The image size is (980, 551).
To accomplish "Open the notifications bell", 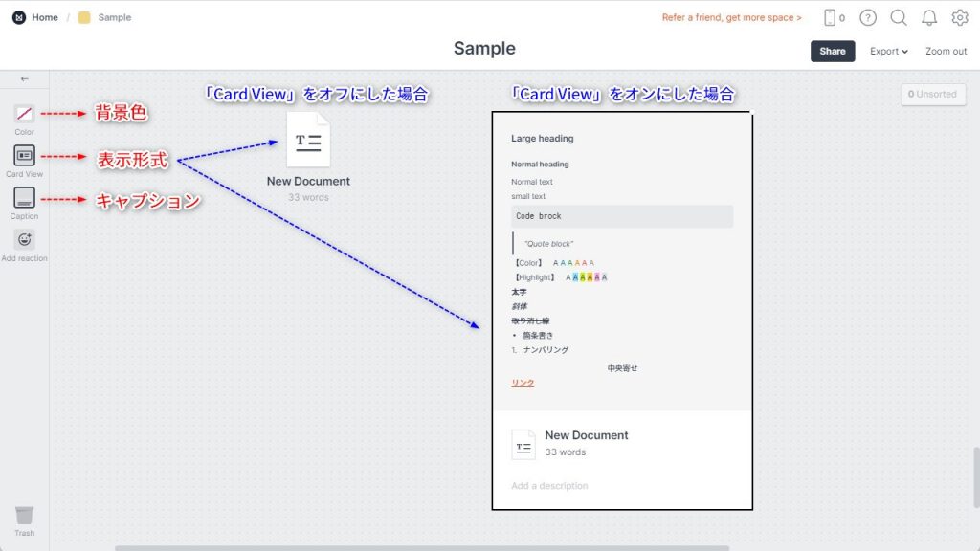I will [929, 17].
